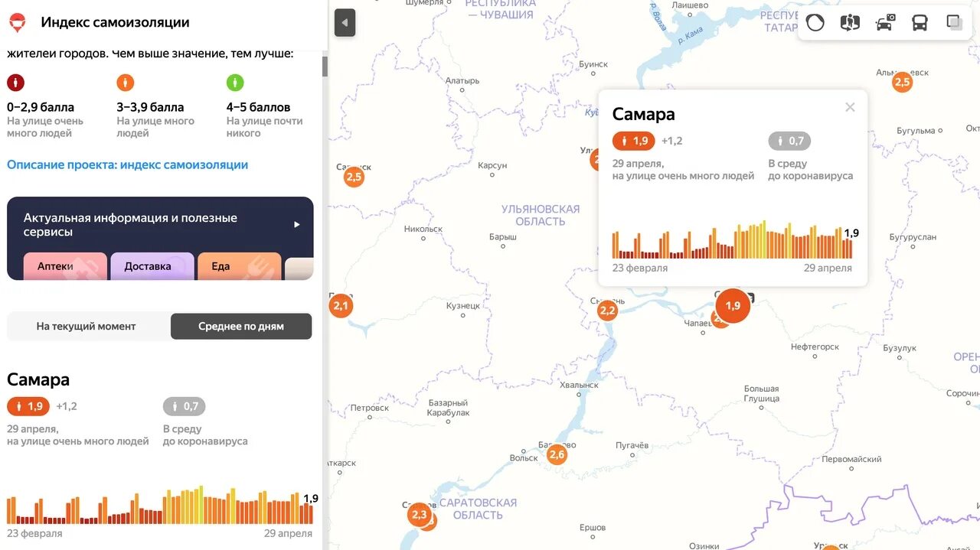Open street panoramas layer
The image size is (980, 550).
[x=850, y=23]
